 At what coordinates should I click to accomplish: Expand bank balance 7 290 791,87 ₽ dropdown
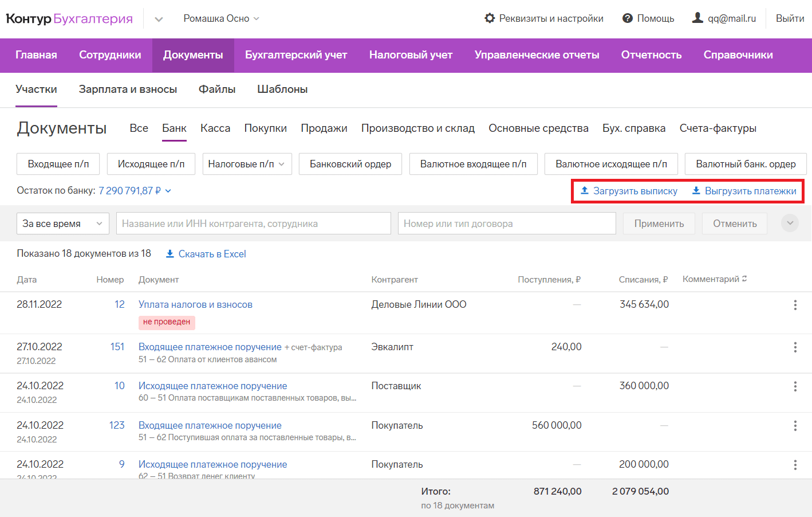[x=135, y=191]
